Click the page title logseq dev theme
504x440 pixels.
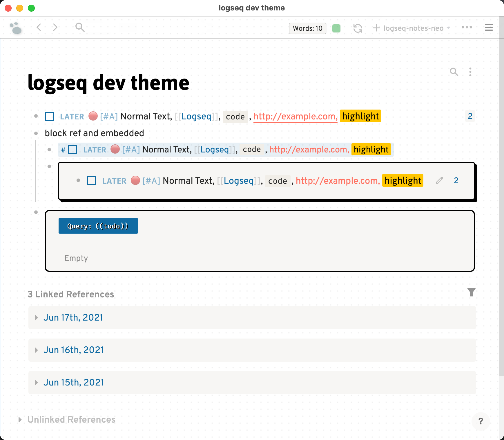click(x=108, y=83)
